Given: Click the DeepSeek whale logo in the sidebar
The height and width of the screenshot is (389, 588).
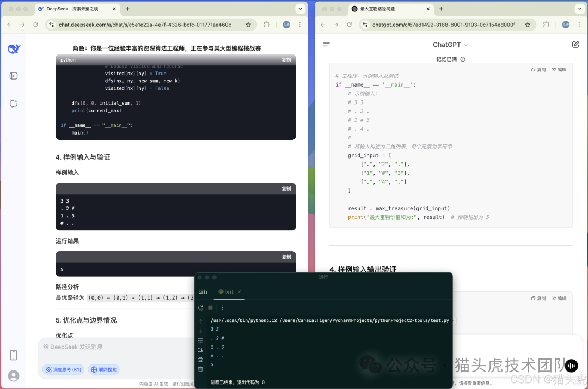Looking at the screenshot, I should click(x=14, y=49).
